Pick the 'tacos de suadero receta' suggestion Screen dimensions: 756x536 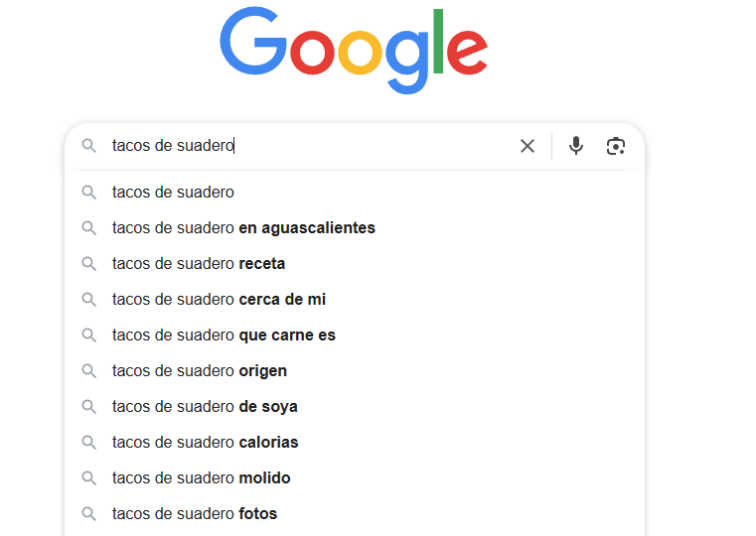pos(199,264)
